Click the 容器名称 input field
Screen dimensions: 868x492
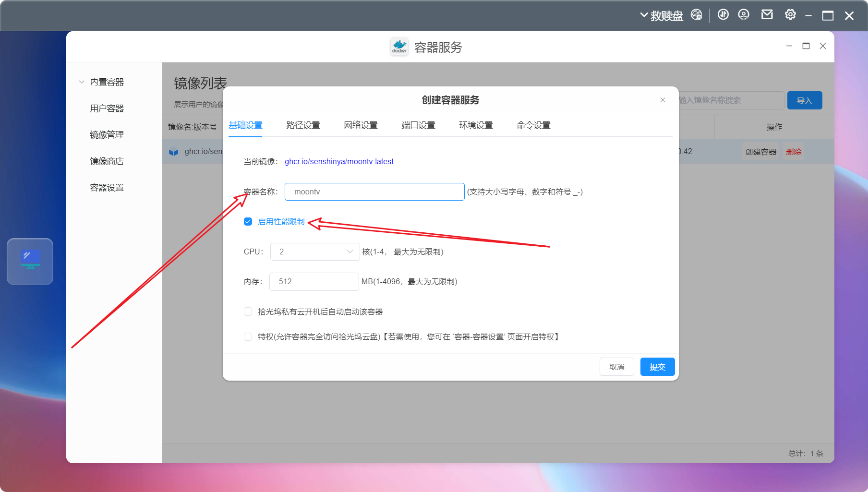tap(374, 192)
